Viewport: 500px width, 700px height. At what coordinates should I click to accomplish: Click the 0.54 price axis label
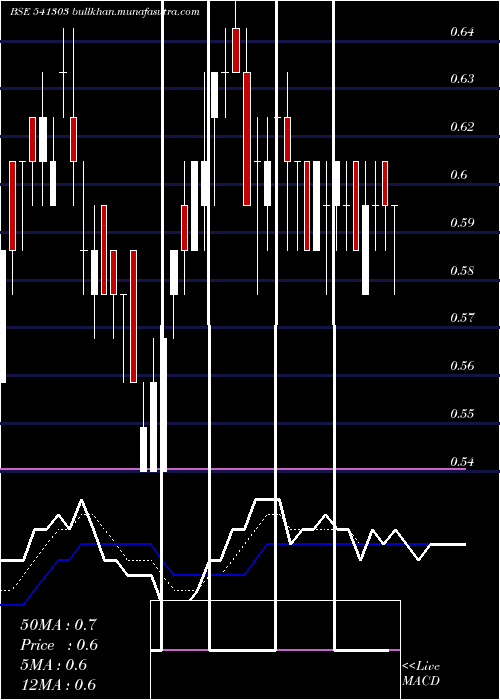pyautogui.click(x=462, y=461)
